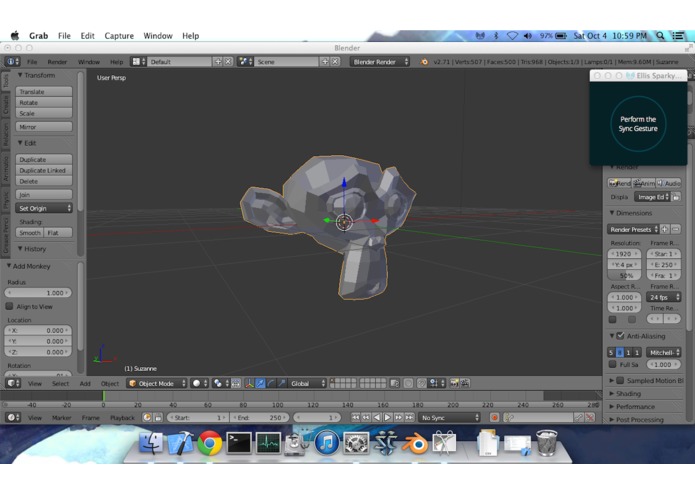
Task: Open Blender's Render menu
Action: pyautogui.click(x=57, y=62)
